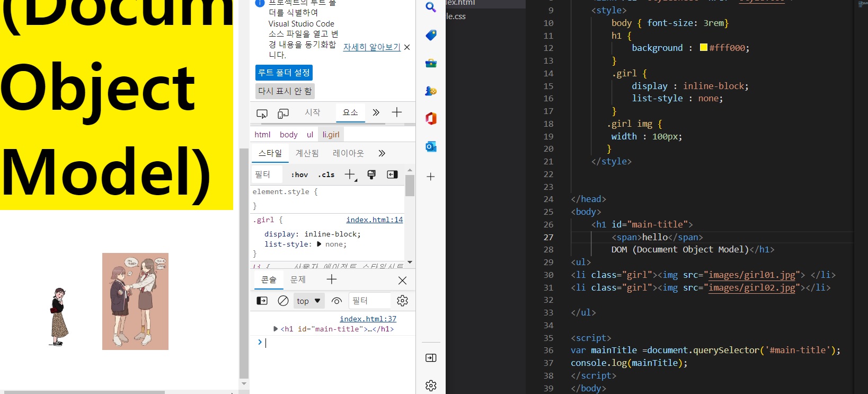
Task: Click the editor tab ending in le.css
Action: click(456, 16)
